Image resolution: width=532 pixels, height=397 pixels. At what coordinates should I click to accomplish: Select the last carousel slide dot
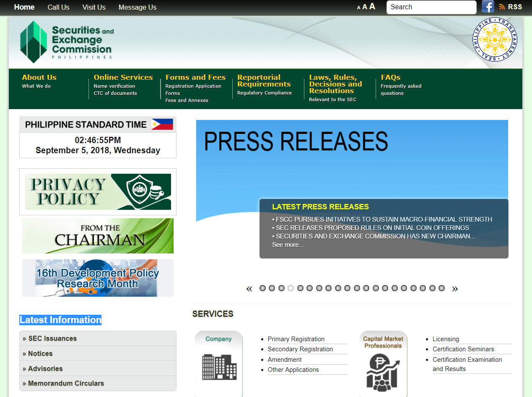pyautogui.click(x=441, y=288)
